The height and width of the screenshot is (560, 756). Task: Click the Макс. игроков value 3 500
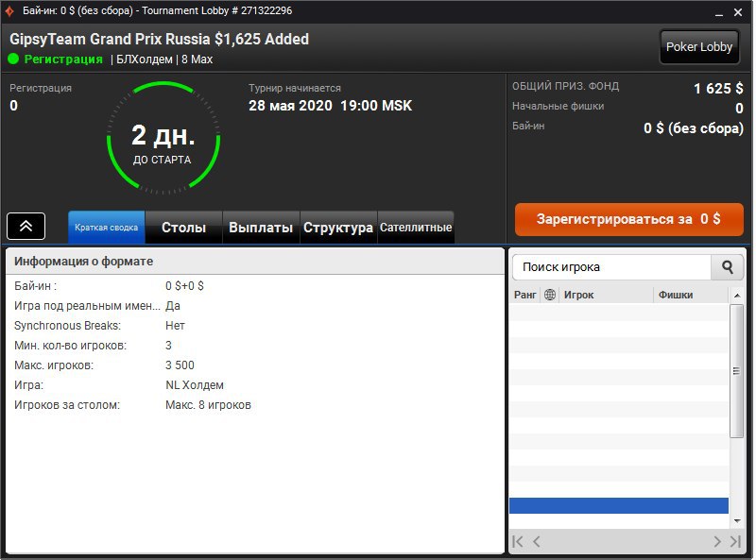tap(180, 365)
